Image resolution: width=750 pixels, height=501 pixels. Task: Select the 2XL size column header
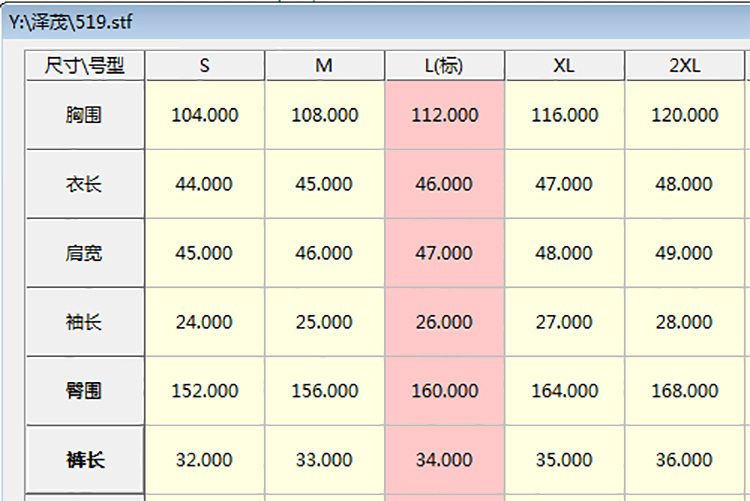pyautogui.click(x=685, y=66)
